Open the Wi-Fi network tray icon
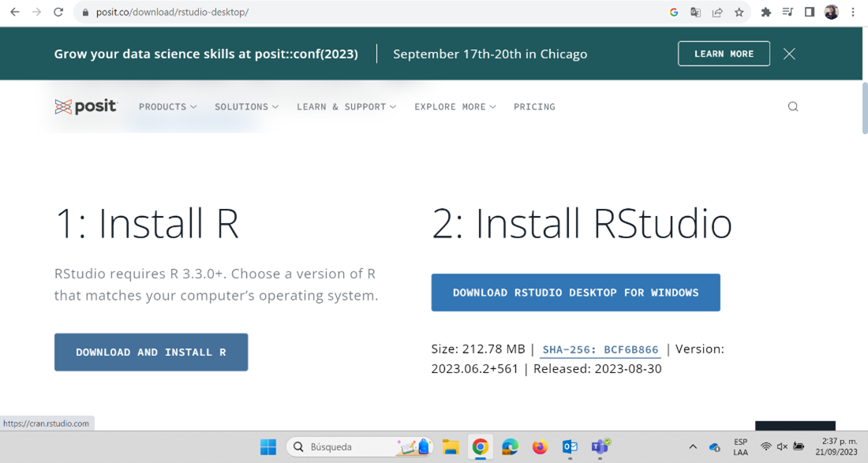This screenshot has height=463, width=868. (765, 447)
